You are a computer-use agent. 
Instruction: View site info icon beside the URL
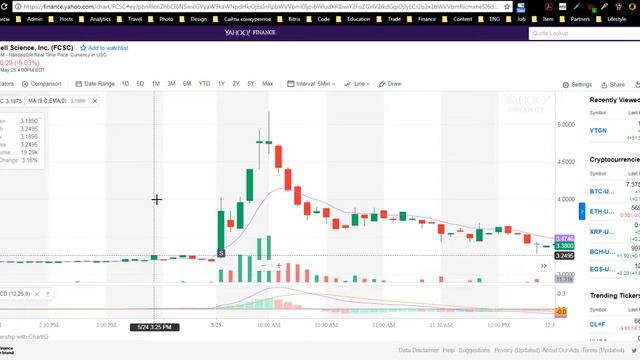(x=18, y=7)
